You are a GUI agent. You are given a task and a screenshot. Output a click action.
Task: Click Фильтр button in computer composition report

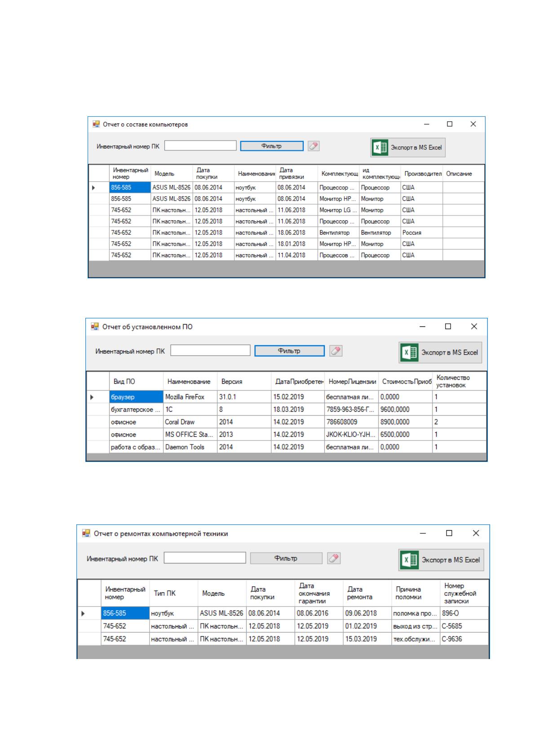(x=272, y=146)
